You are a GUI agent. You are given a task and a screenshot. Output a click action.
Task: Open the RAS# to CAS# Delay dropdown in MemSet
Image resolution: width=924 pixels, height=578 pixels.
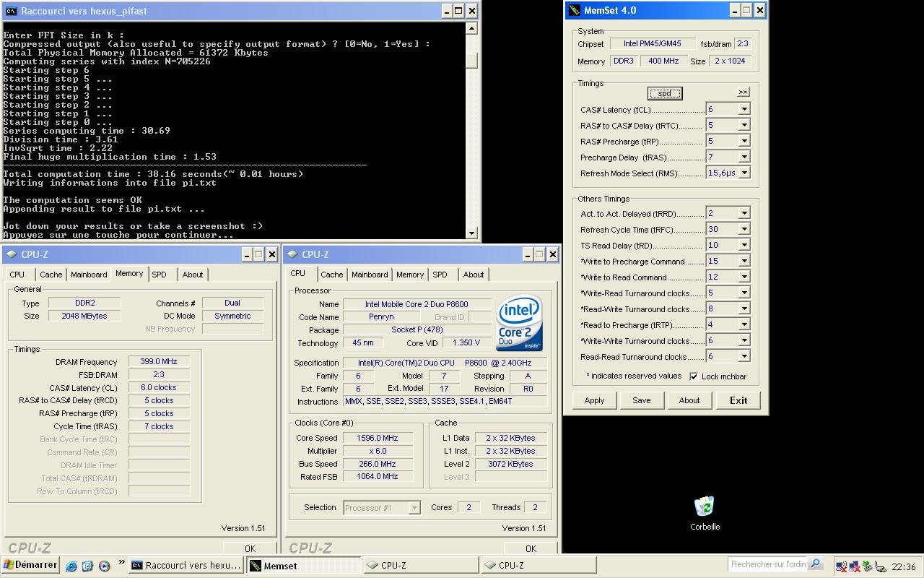point(744,125)
